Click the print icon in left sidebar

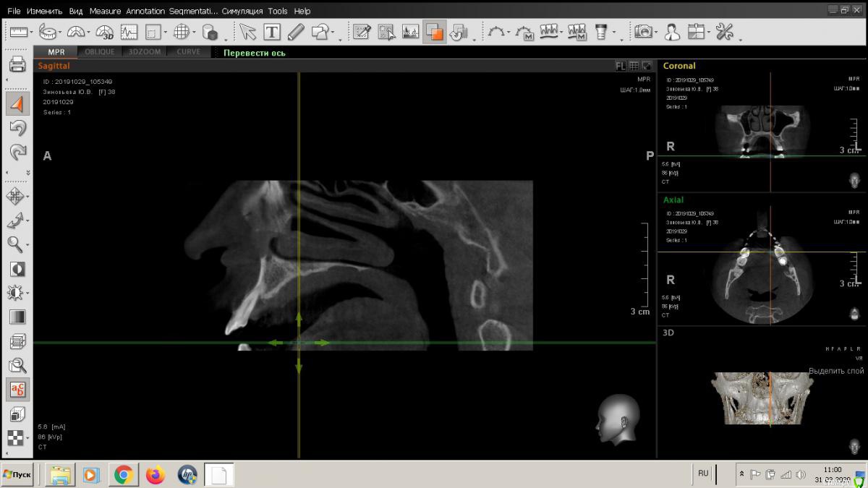17,65
